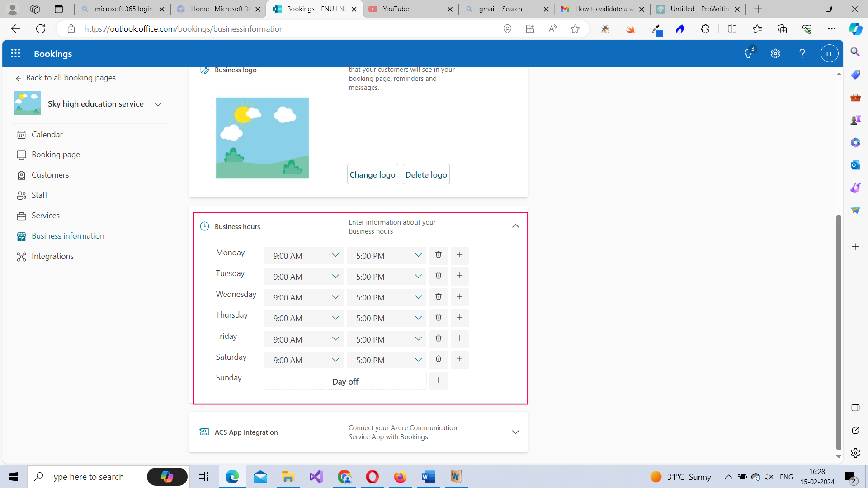
Task: Click the Change logo button
Action: [372, 174]
